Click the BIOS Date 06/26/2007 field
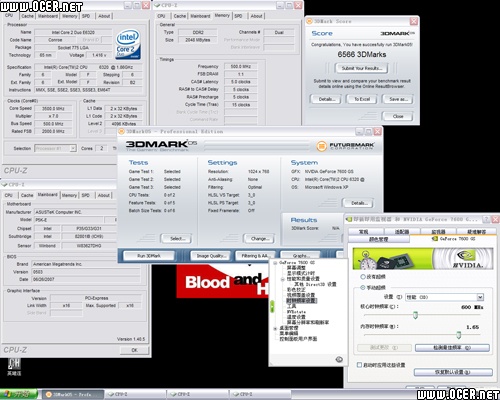 pos(86,279)
